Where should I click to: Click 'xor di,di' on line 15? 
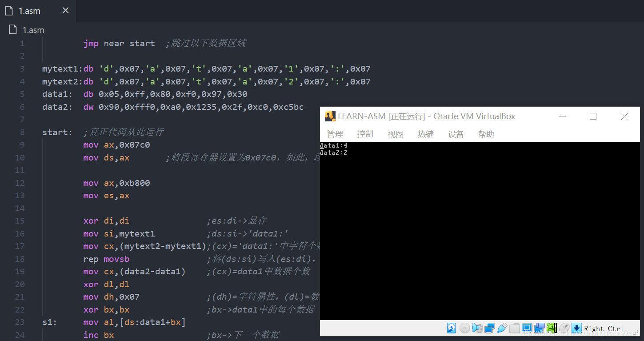tap(106, 221)
